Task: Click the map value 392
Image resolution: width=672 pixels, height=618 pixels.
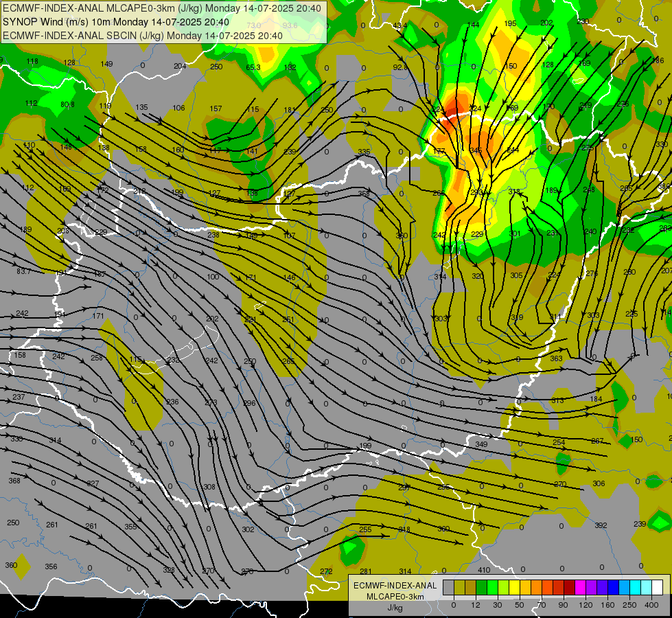Action: coord(601,525)
